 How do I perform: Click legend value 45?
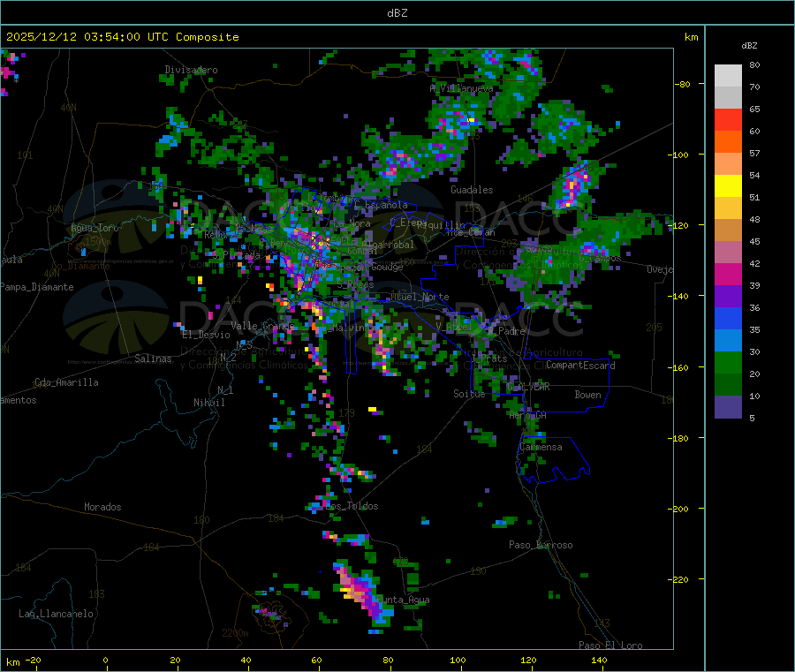point(754,241)
